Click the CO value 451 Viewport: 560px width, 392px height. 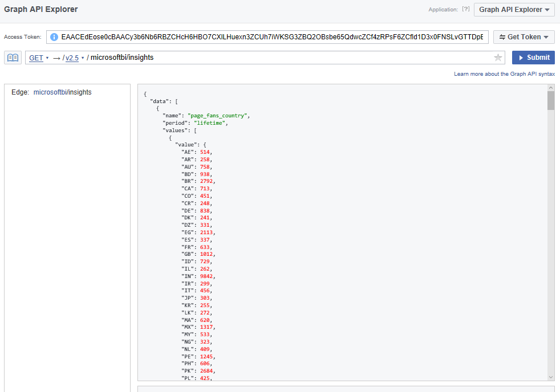[x=205, y=196]
